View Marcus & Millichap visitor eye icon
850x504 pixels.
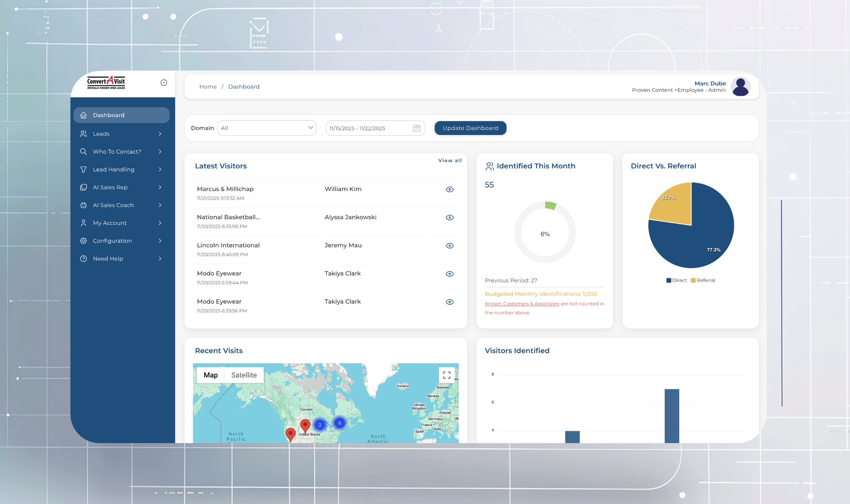(449, 190)
